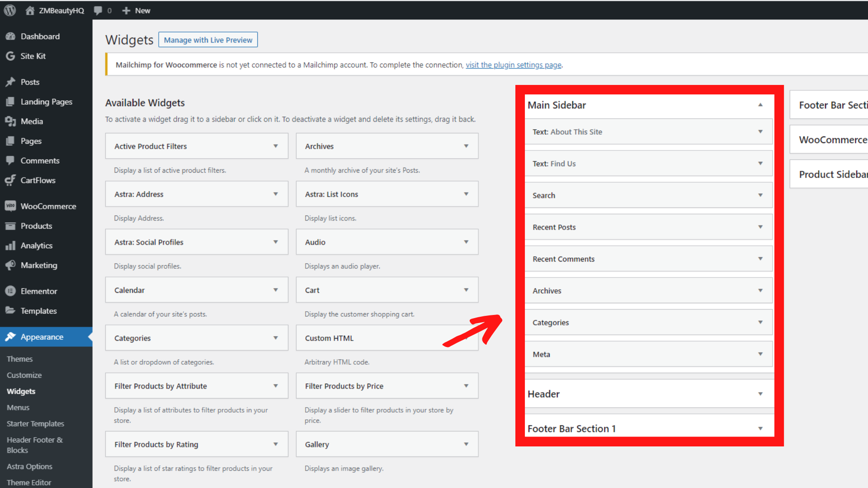Click the plus icon next to New
Image resolution: width=868 pixels, height=488 pixels.
tap(126, 10)
